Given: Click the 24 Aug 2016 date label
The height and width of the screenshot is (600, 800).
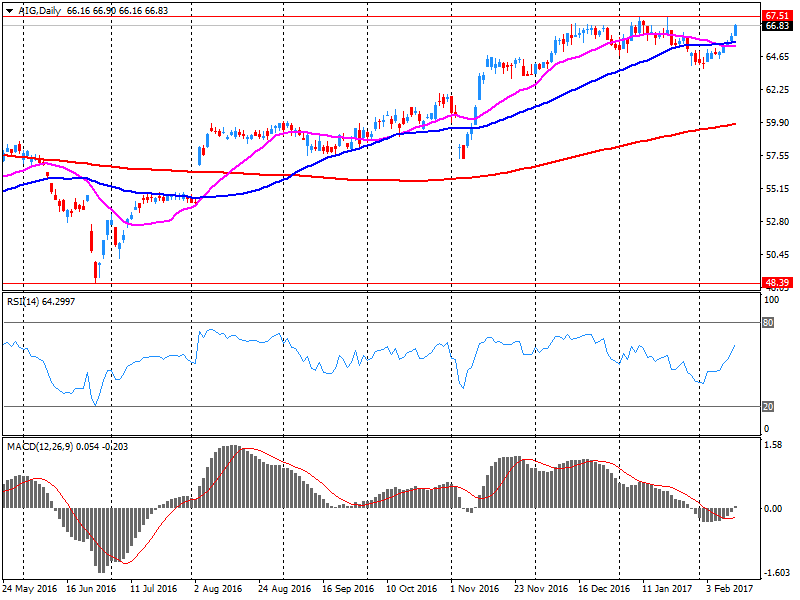Looking at the screenshot, I should [x=284, y=588].
